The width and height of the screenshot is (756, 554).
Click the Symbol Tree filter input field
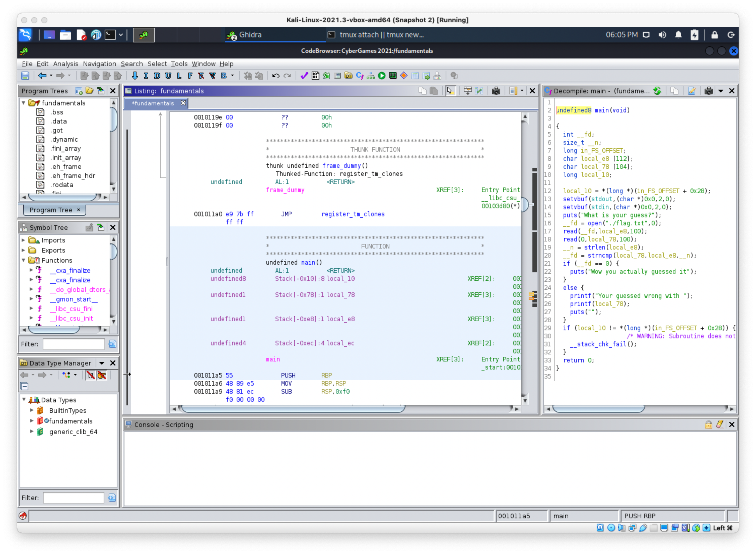74,344
